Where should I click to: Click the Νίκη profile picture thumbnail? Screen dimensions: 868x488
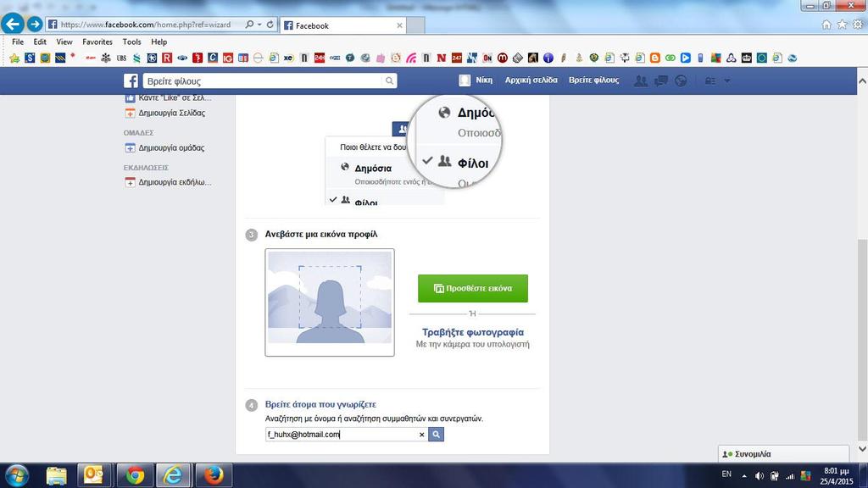tap(465, 80)
